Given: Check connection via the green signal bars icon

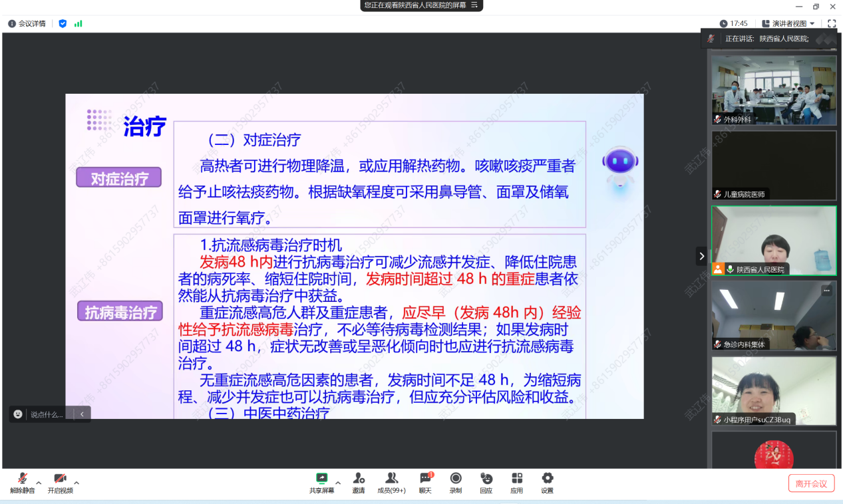Looking at the screenshot, I should [x=79, y=22].
